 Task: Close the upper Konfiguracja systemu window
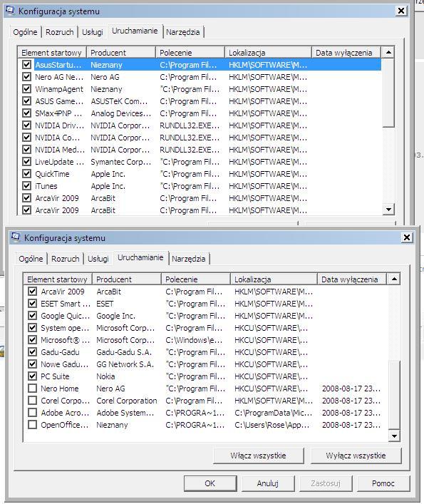click(x=401, y=11)
